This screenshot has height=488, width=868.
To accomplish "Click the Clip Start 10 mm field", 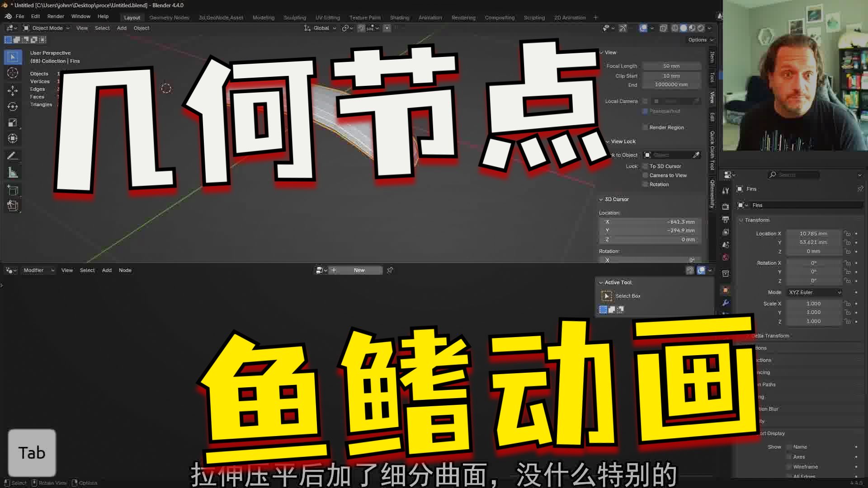I will click(x=671, y=76).
